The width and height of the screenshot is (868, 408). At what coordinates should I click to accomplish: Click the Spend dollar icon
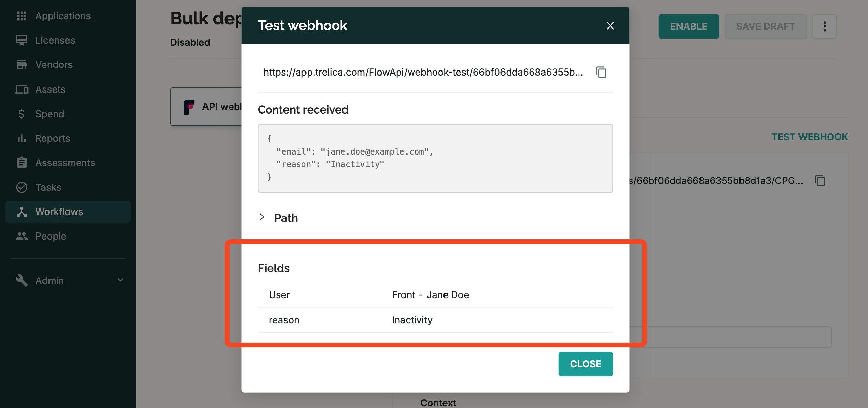coord(21,114)
